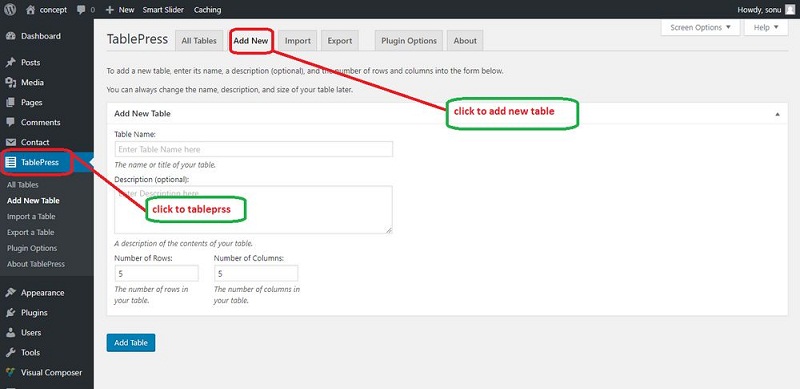This screenshot has width=800, height=389.
Task: Click the WordPress logo icon
Action: coord(10,9)
